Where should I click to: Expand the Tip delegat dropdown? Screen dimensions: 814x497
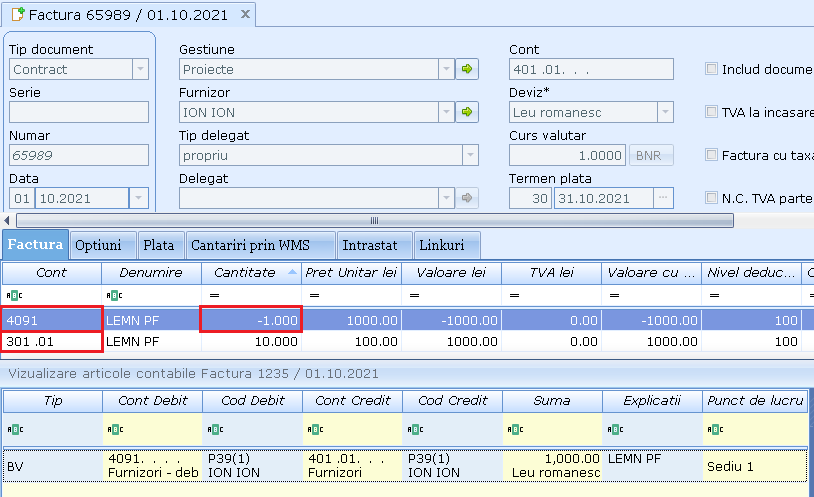coord(470,155)
